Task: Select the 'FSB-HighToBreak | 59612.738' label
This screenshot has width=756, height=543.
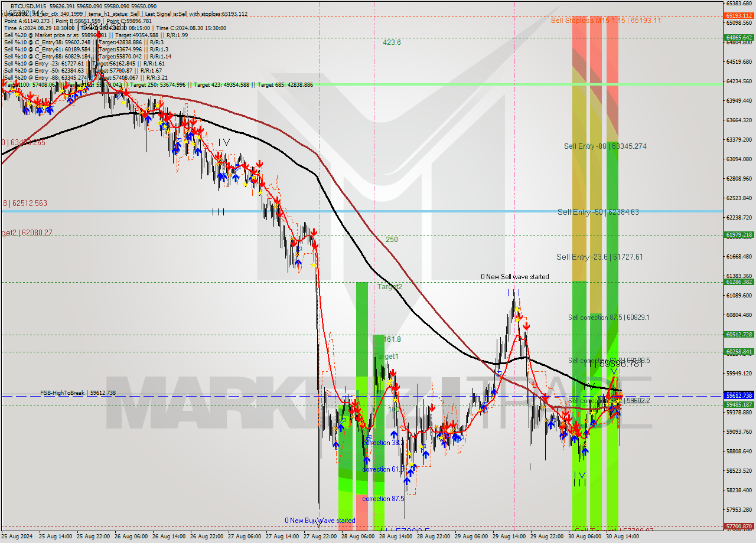Action: pos(78,393)
